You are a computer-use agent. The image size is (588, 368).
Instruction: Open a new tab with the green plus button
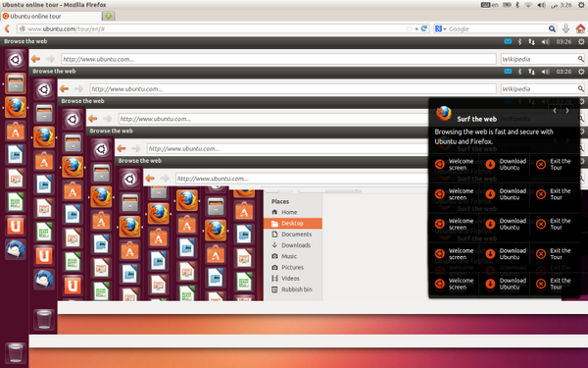pyautogui.click(x=109, y=16)
